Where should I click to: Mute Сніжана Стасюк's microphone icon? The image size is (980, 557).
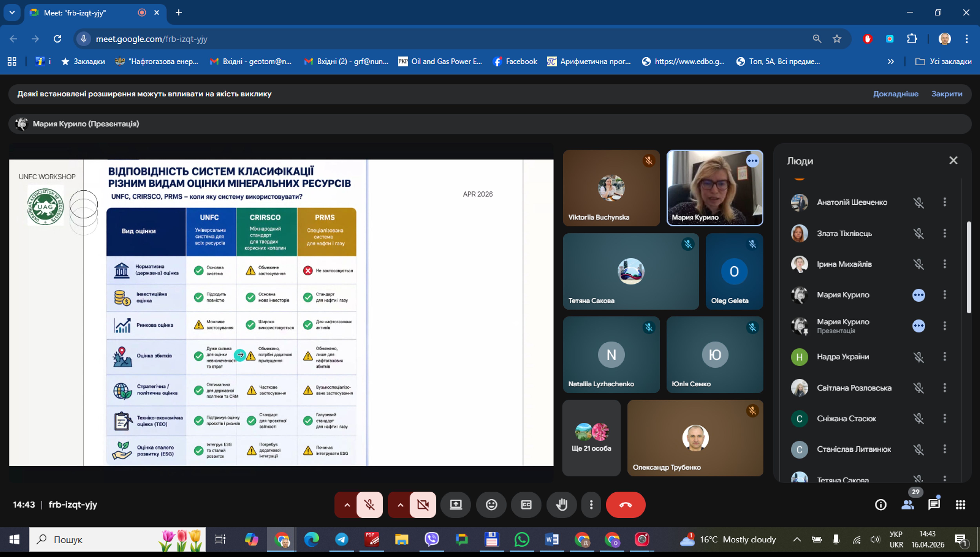(918, 419)
